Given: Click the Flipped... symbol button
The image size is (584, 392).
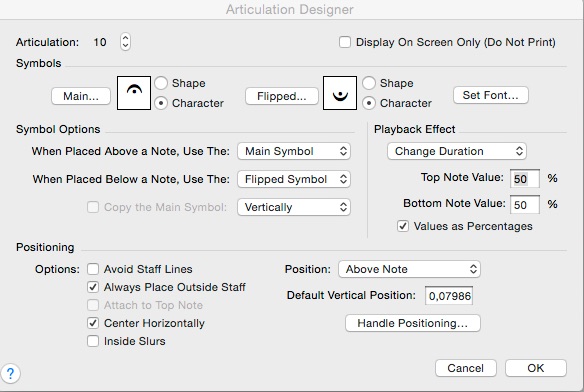Looking at the screenshot, I should 282,96.
